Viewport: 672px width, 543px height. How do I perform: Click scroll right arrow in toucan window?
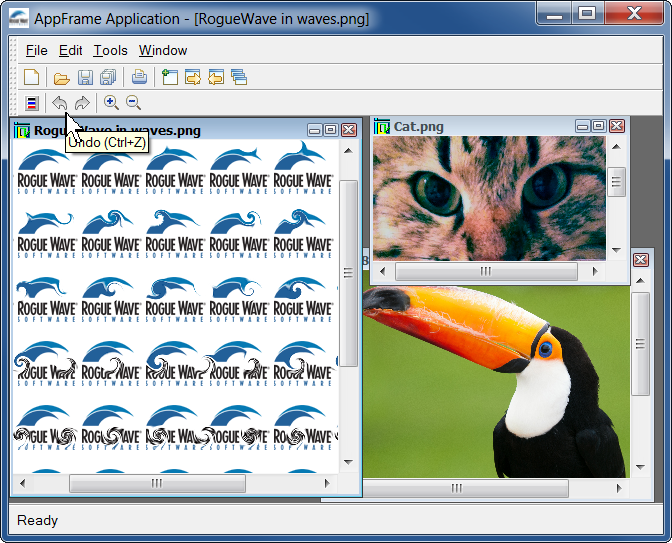[619, 488]
